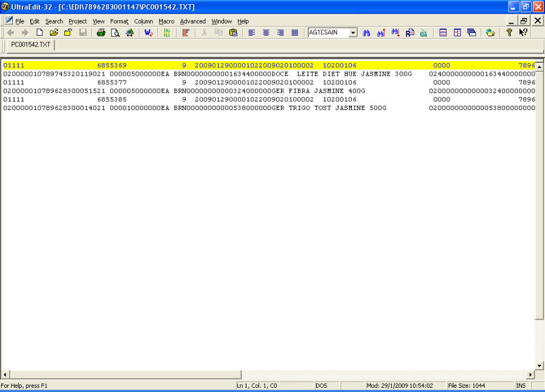Align text left
This screenshot has height=392, width=545.
[x=252, y=33]
